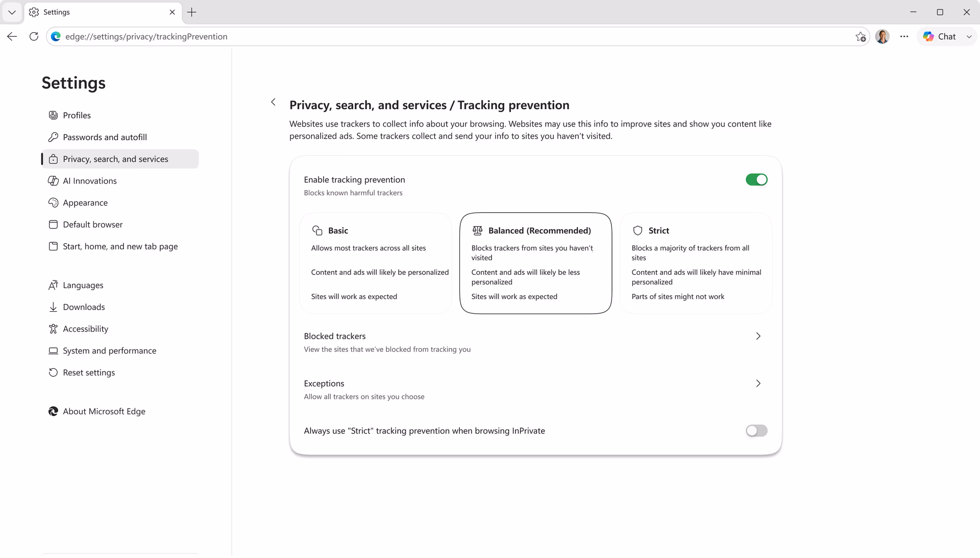The height and width of the screenshot is (558, 980).
Task: Open AI Innovations section
Action: point(120,181)
